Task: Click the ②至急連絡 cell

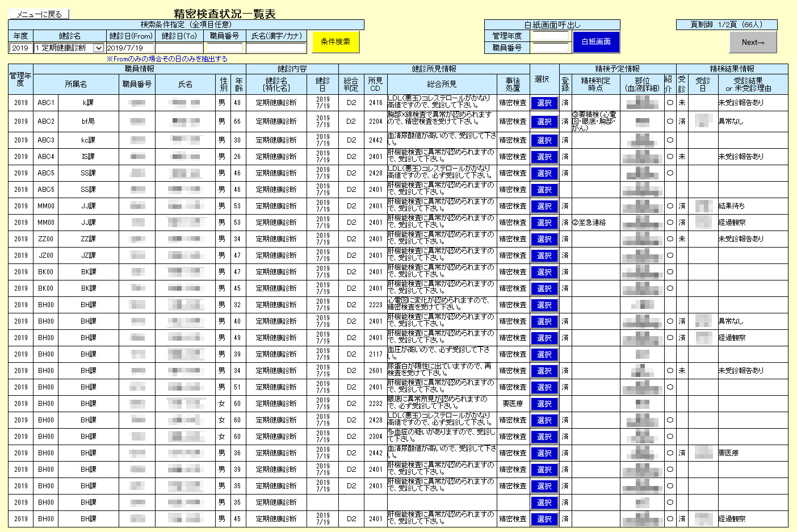Action: tap(595, 223)
